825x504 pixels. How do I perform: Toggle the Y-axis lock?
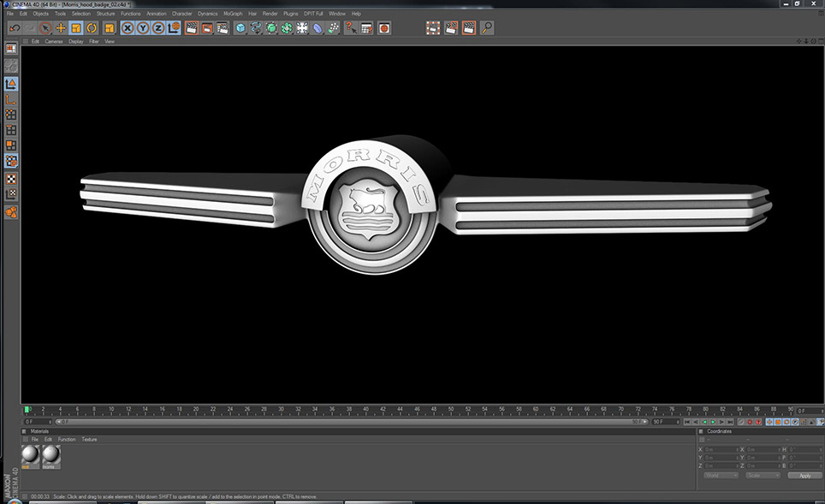coord(143,28)
